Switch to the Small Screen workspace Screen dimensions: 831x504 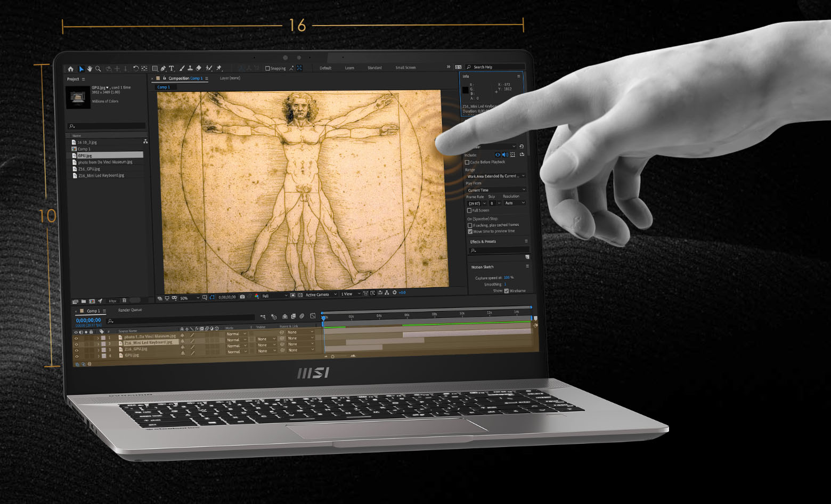point(405,68)
